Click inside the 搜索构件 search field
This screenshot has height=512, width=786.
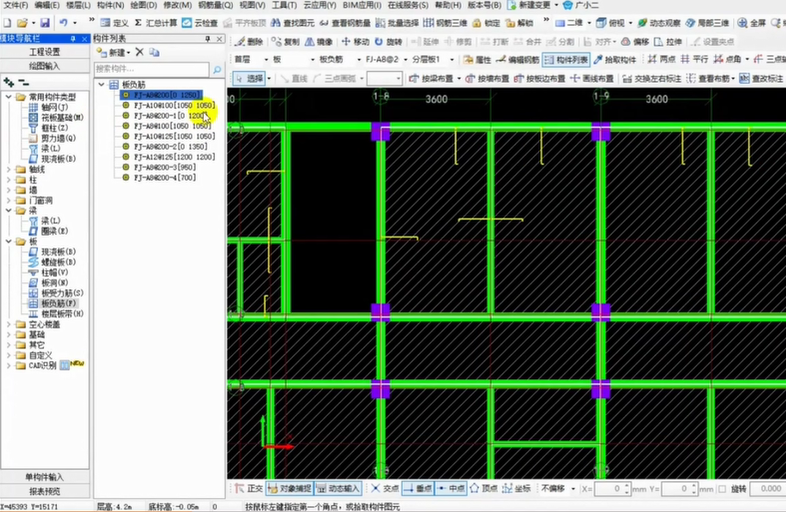pos(151,69)
